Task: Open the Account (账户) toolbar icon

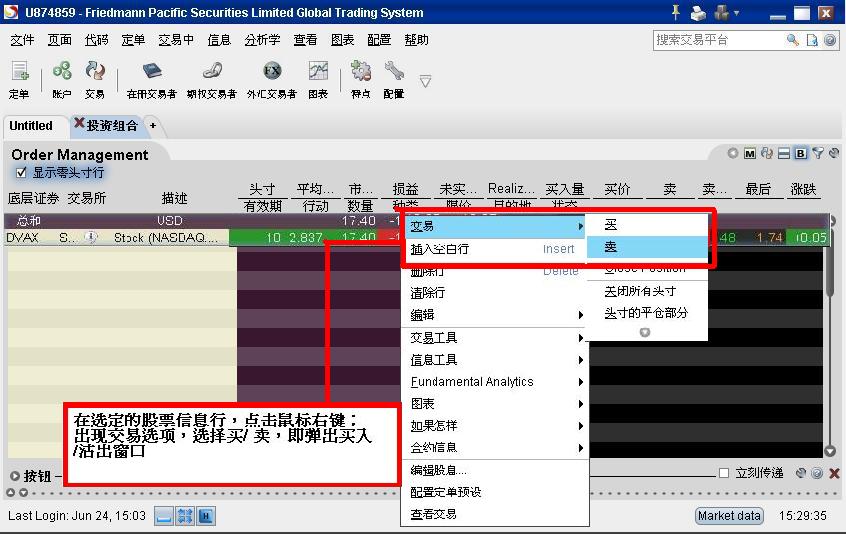Action: tap(62, 72)
